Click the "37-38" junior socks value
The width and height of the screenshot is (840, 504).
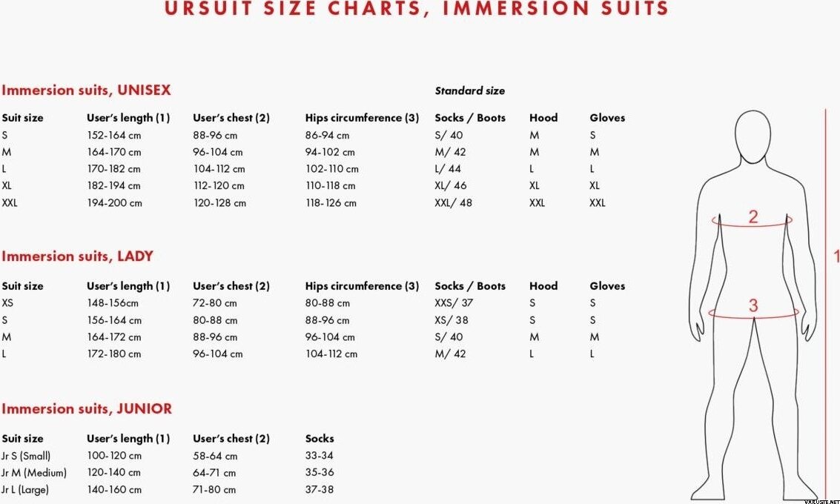[320, 490]
